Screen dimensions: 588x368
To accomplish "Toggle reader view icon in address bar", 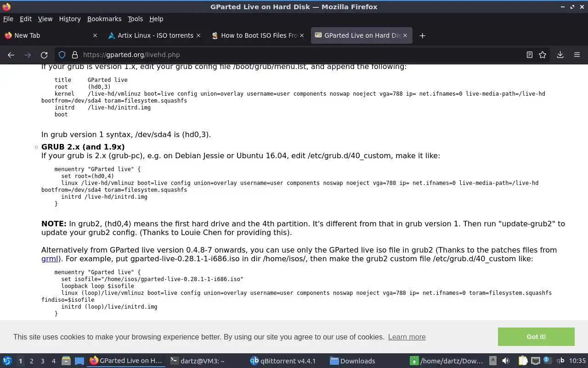I will 530,55.
